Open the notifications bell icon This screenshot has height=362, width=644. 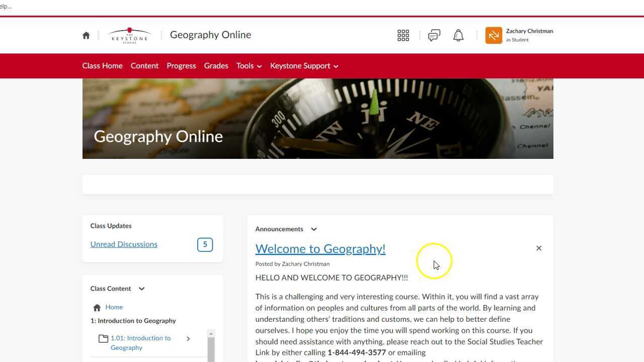458,35
